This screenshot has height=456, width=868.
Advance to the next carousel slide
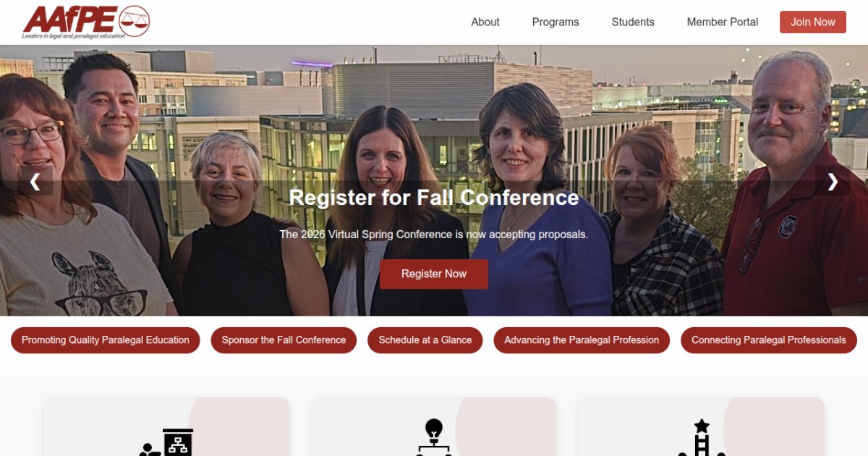833,181
